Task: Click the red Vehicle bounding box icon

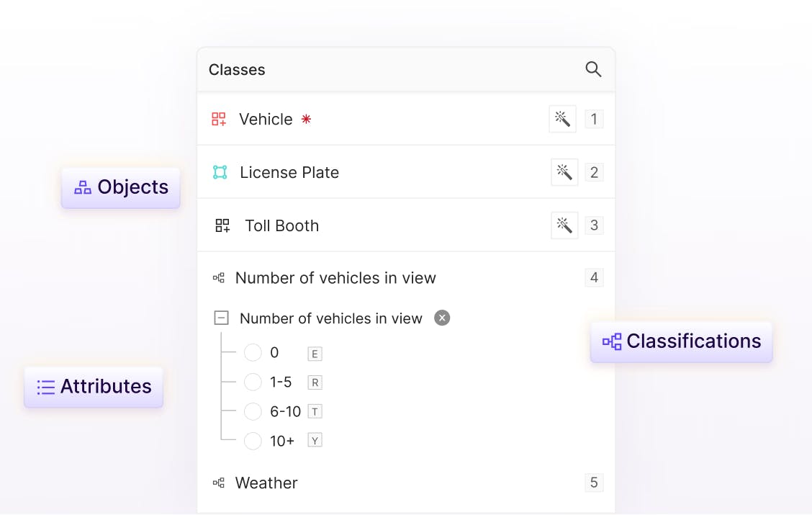Action: point(219,119)
